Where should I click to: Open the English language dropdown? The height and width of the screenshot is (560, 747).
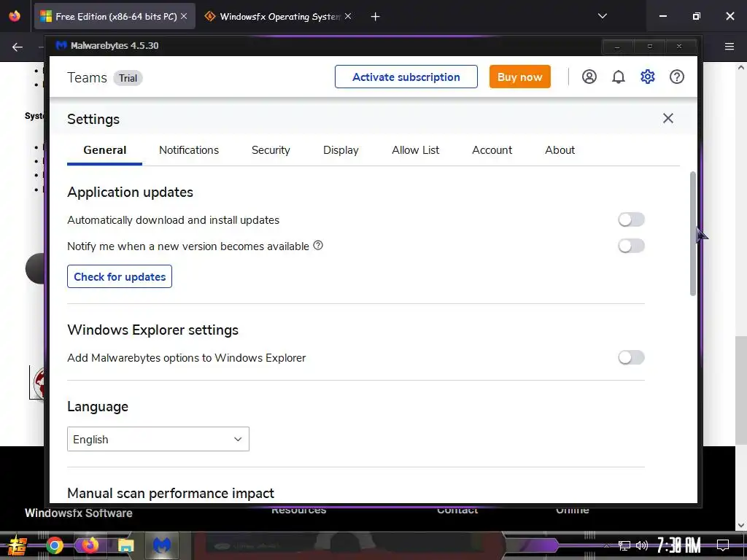point(158,439)
